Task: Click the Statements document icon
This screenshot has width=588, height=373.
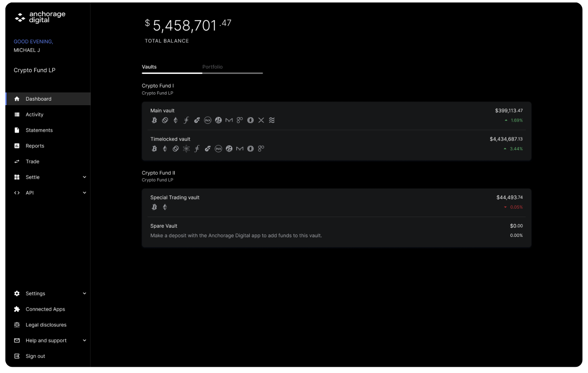Action: (x=17, y=130)
